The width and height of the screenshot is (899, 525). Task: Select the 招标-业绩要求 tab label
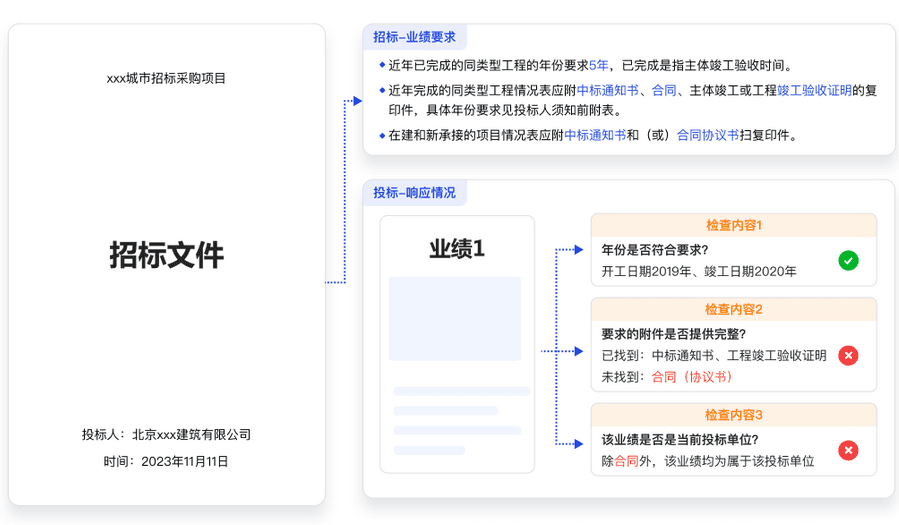point(415,37)
